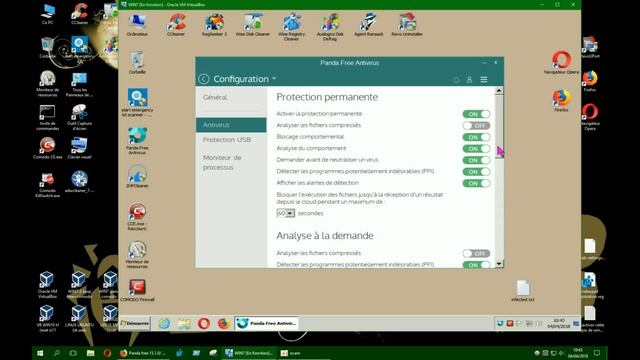Open Panda Free Antivirus desktop shortcut
The height and width of the screenshot is (360, 640).
click(137, 141)
